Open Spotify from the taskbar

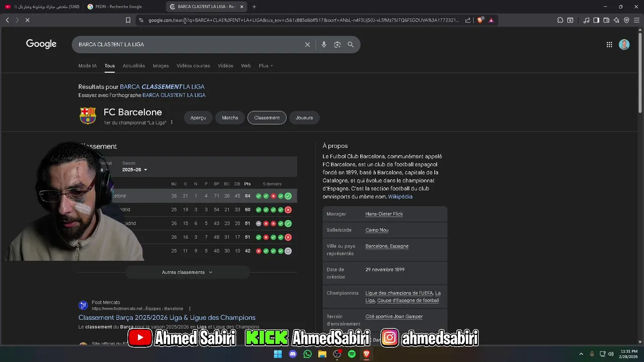click(x=352, y=354)
